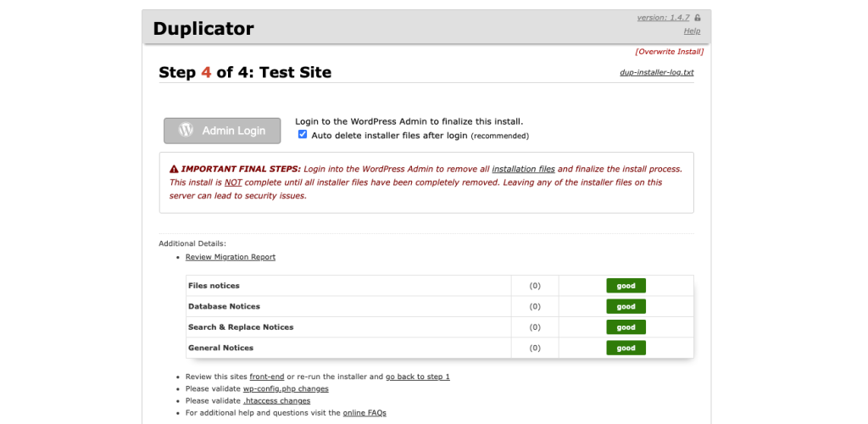Click the Additional Details label
The image size is (868, 424).
[192, 243]
